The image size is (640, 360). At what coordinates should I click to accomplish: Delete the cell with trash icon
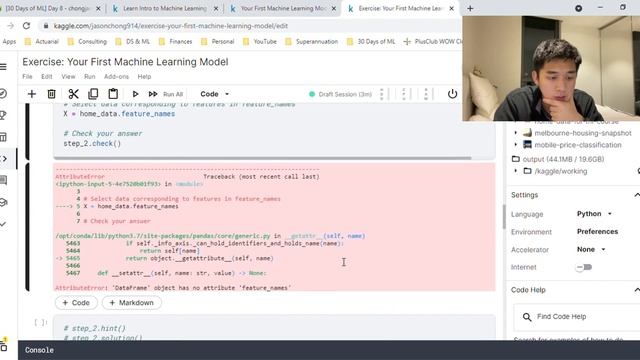tap(51, 94)
